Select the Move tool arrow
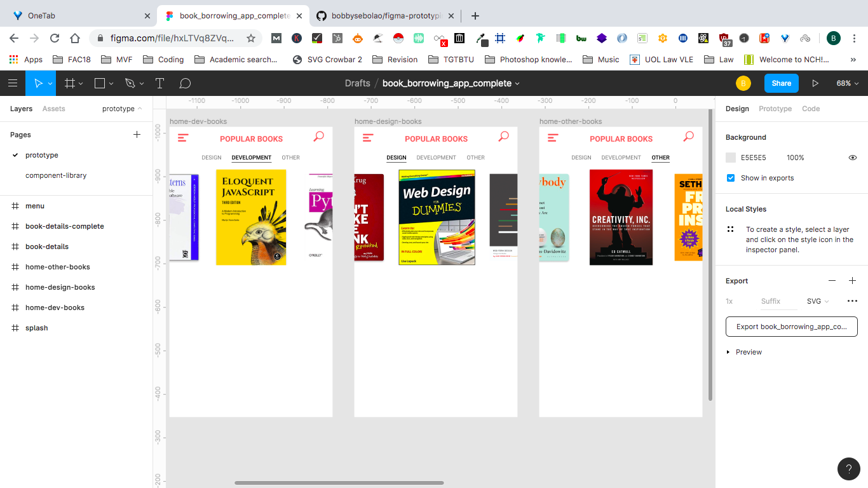 (x=38, y=83)
